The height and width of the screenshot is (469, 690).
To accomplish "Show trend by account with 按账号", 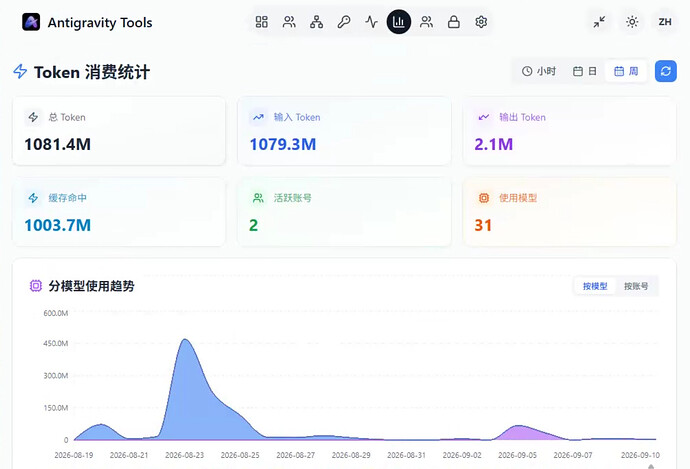I will coord(636,286).
